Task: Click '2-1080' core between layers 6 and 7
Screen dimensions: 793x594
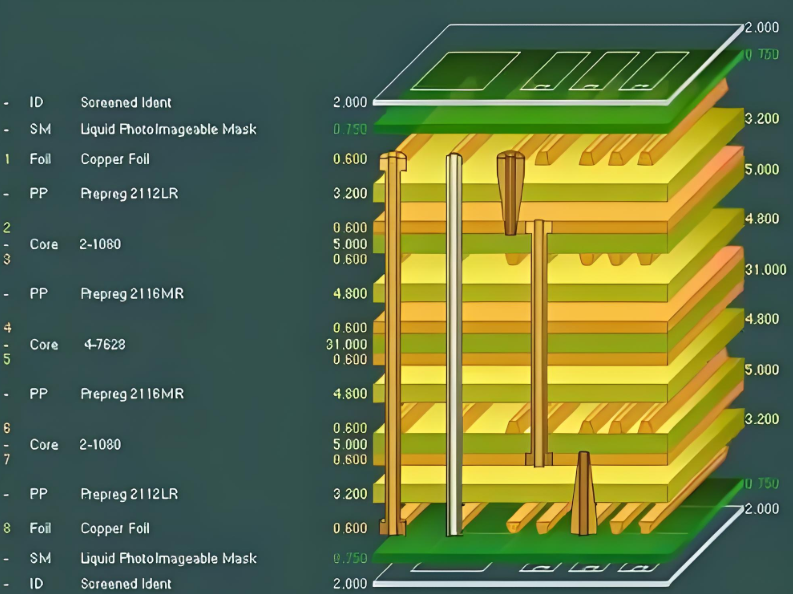Action: tap(100, 445)
